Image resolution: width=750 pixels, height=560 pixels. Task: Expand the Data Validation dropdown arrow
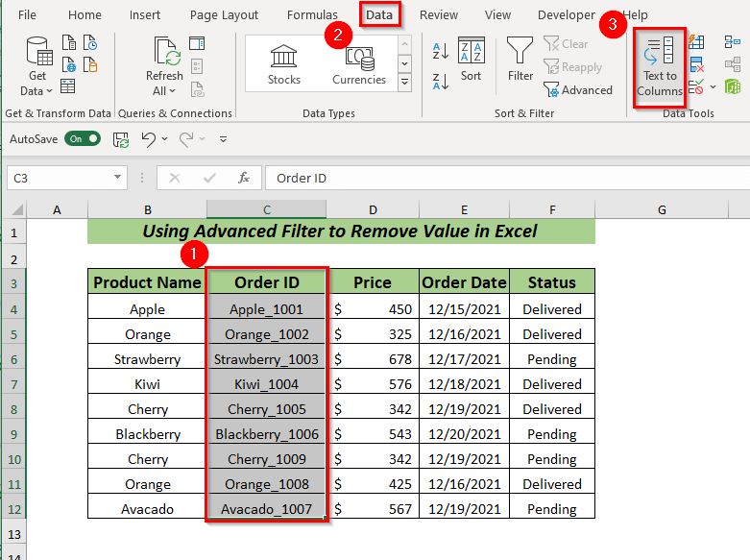714,87
